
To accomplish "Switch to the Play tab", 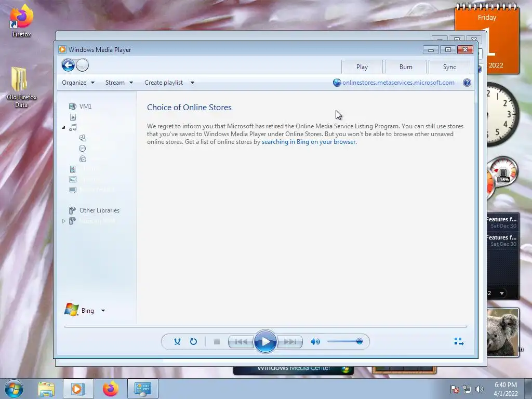I will pyautogui.click(x=362, y=67).
